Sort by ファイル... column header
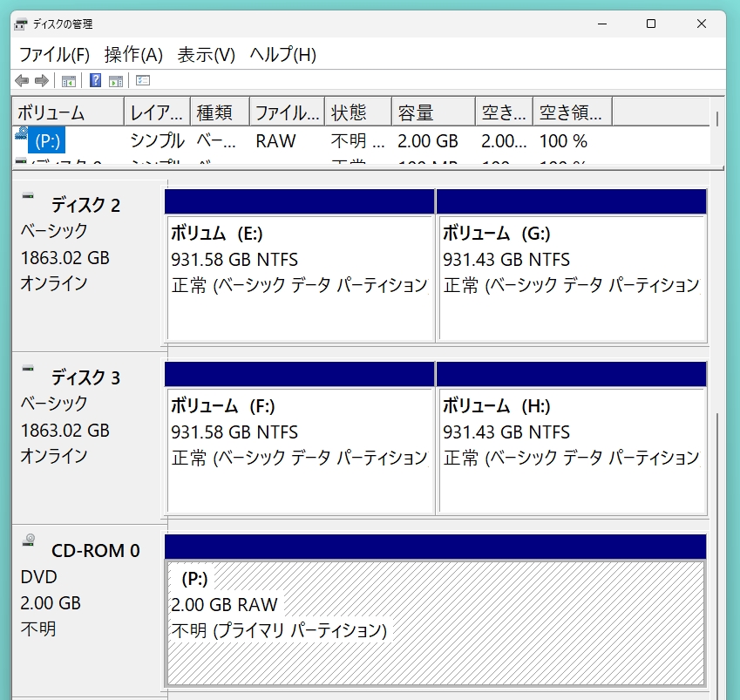The image size is (740, 700). click(x=287, y=112)
